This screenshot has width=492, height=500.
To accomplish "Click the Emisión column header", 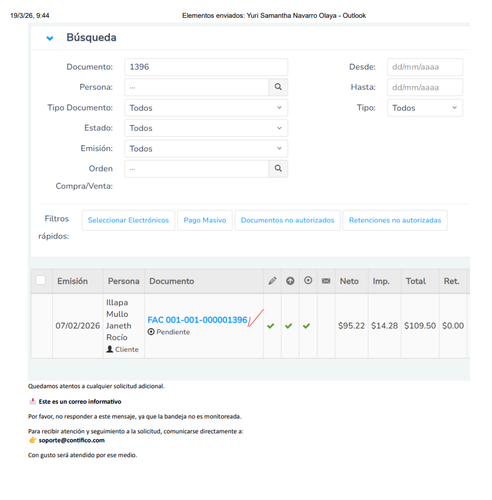I will [72, 281].
